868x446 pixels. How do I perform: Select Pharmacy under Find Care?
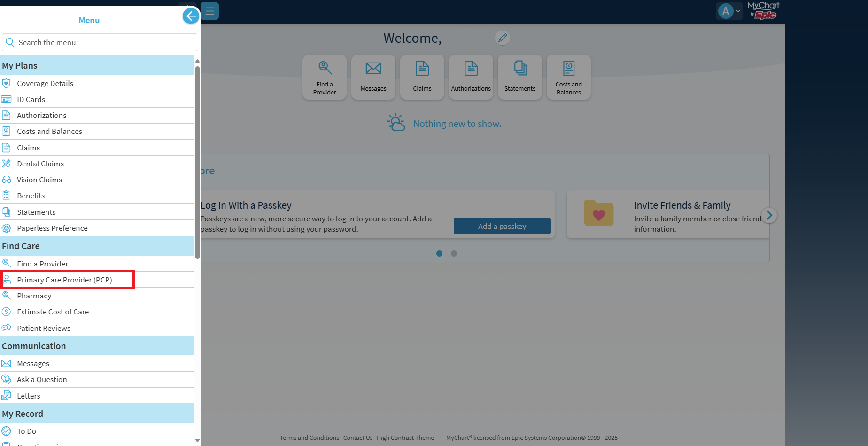(34, 296)
